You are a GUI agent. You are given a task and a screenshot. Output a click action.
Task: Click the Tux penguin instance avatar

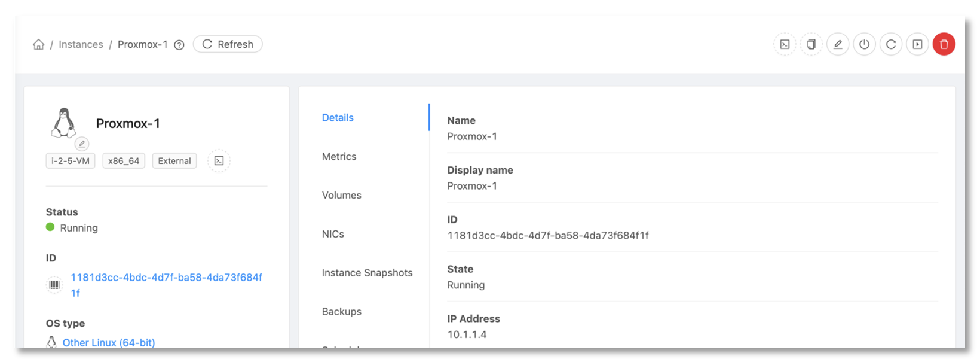point(64,123)
